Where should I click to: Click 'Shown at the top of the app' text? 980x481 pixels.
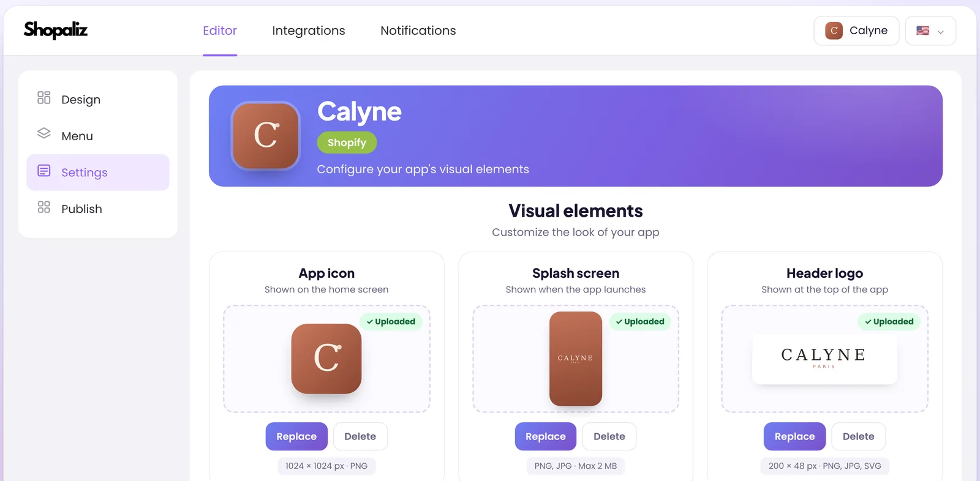click(824, 289)
